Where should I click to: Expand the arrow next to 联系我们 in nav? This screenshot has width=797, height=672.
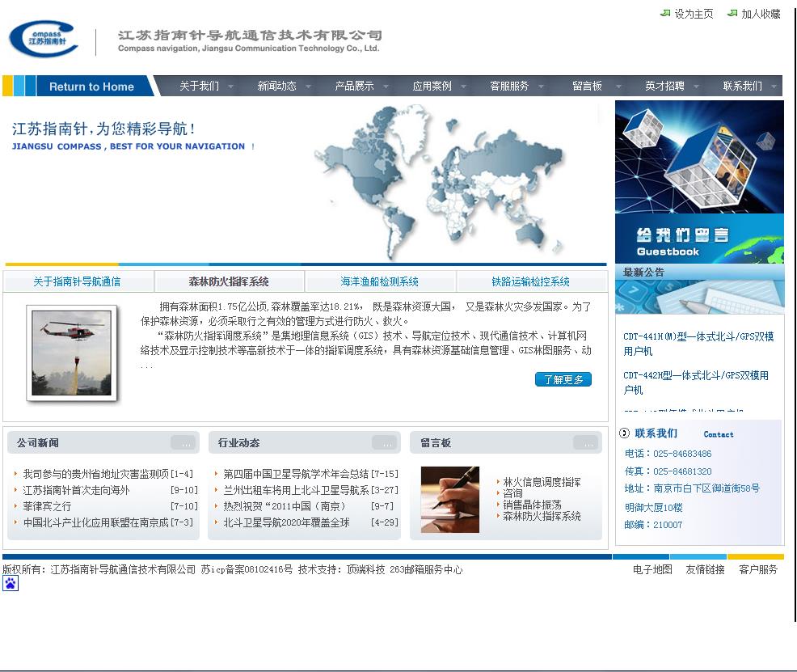pos(774,87)
